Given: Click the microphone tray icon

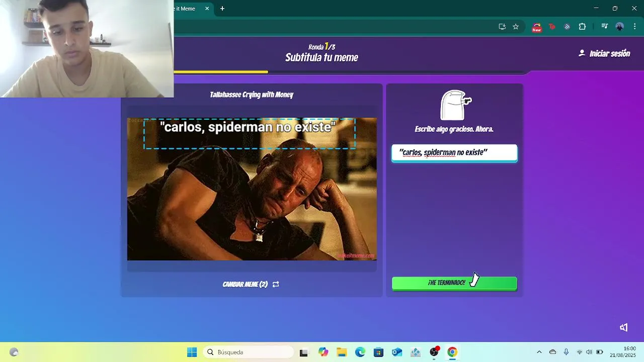Looking at the screenshot, I should point(566,352).
